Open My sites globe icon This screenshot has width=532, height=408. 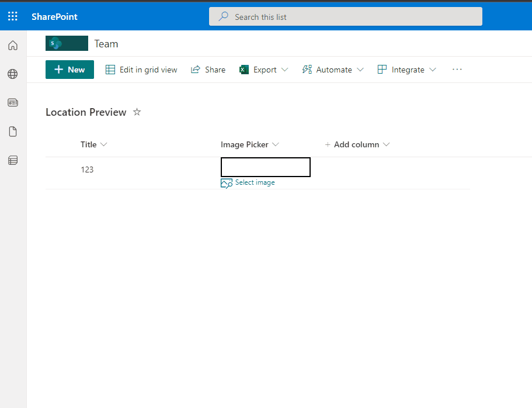point(13,74)
